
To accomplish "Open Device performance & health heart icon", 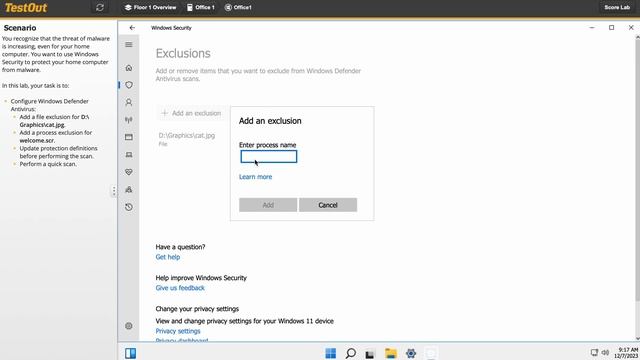I will [x=129, y=172].
